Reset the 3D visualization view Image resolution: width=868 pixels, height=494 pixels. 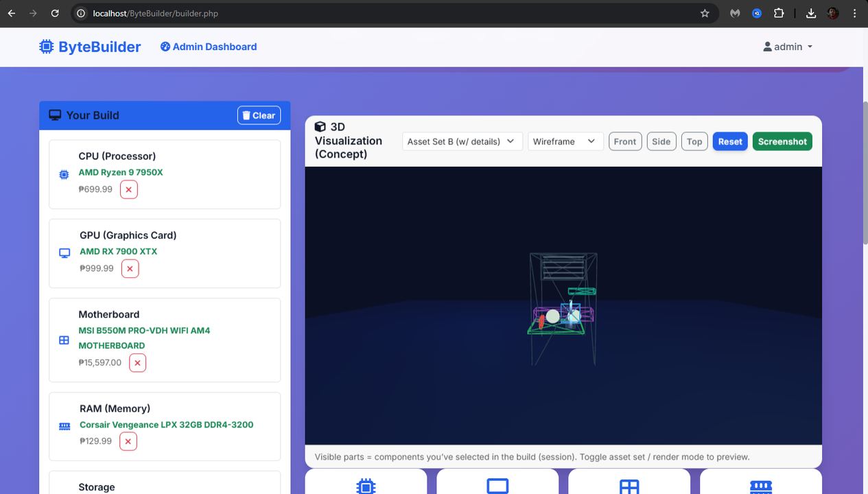[730, 141]
